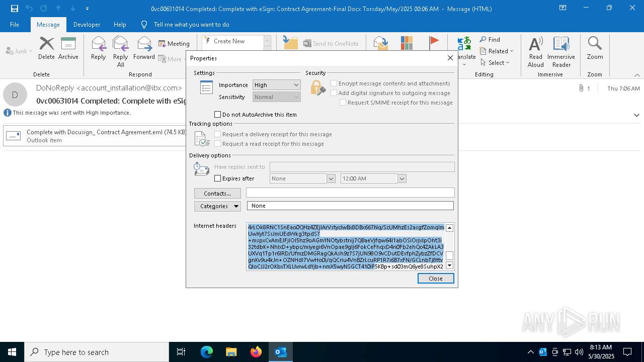
Task: Collapse the ribbon with the chevron
Action: pyautogui.click(x=637, y=75)
